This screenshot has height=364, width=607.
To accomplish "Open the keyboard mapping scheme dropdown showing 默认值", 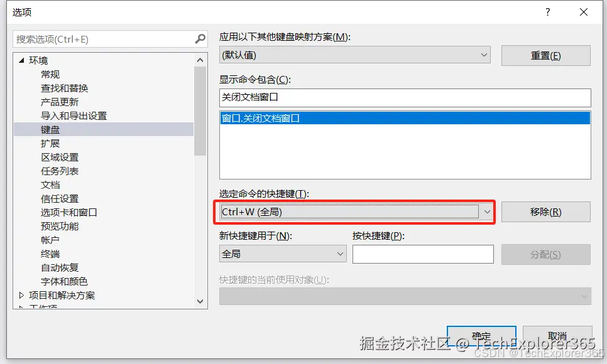I will pos(485,55).
